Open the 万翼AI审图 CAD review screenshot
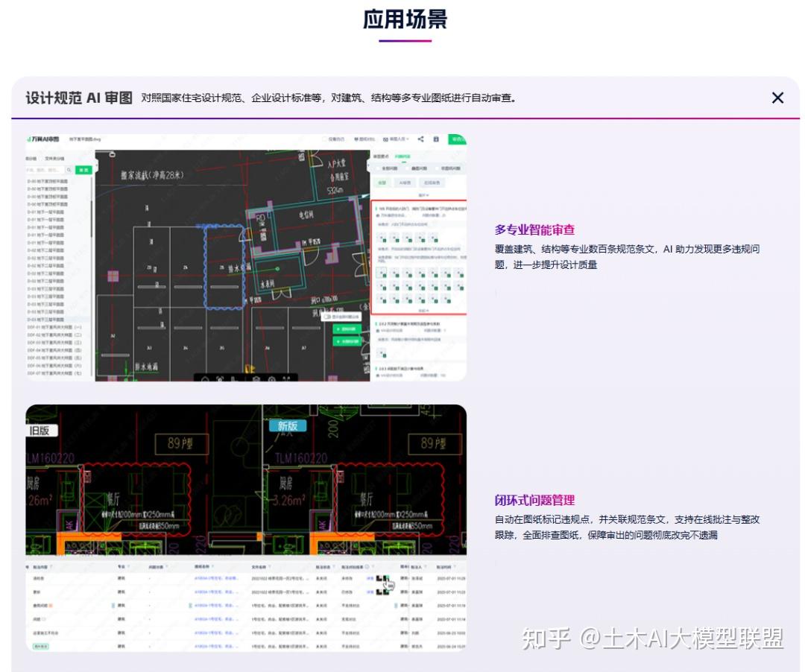Image resolution: width=805 pixels, height=672 pixels. [x=247, y=258]
